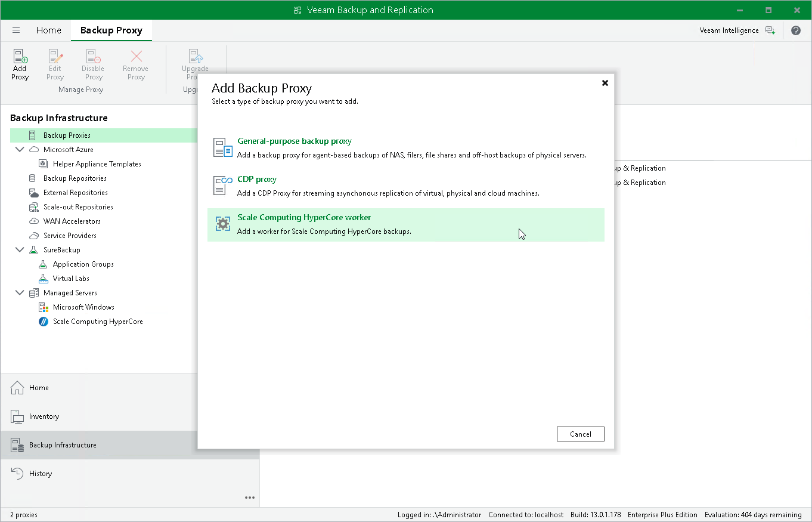Select the Backup Proxy ribbon tab

click(111, 30)
